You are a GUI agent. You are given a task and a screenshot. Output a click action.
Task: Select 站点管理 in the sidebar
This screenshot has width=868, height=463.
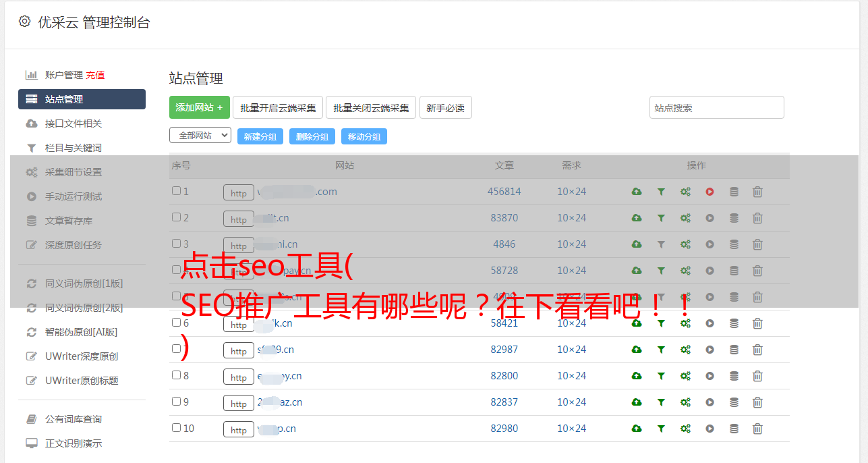(x=82, y=99)
